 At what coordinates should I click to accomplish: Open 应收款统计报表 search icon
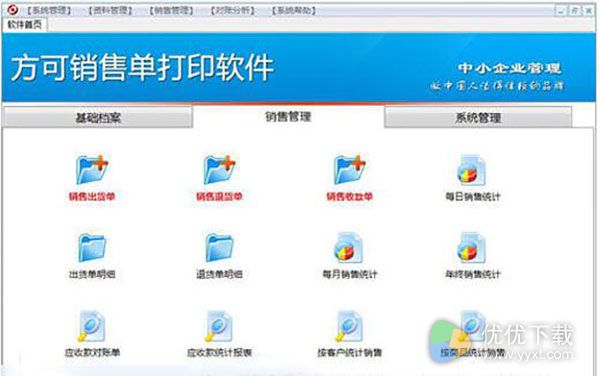[218, 326]
